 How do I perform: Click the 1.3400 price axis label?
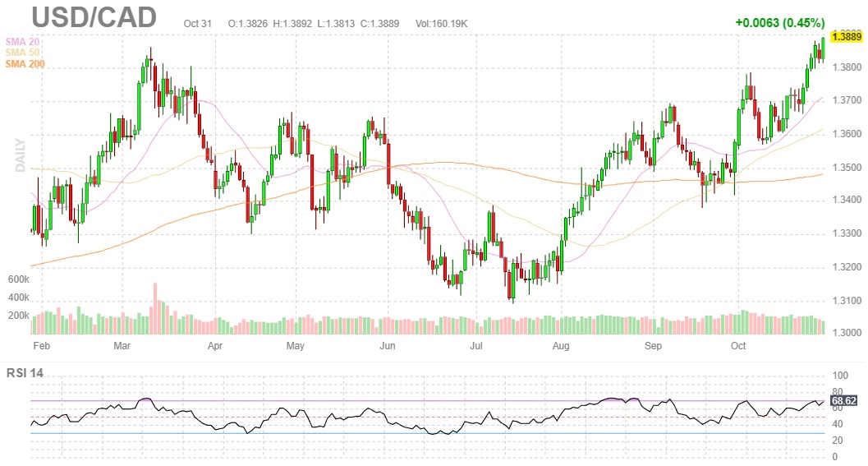[x=847, y=200]
